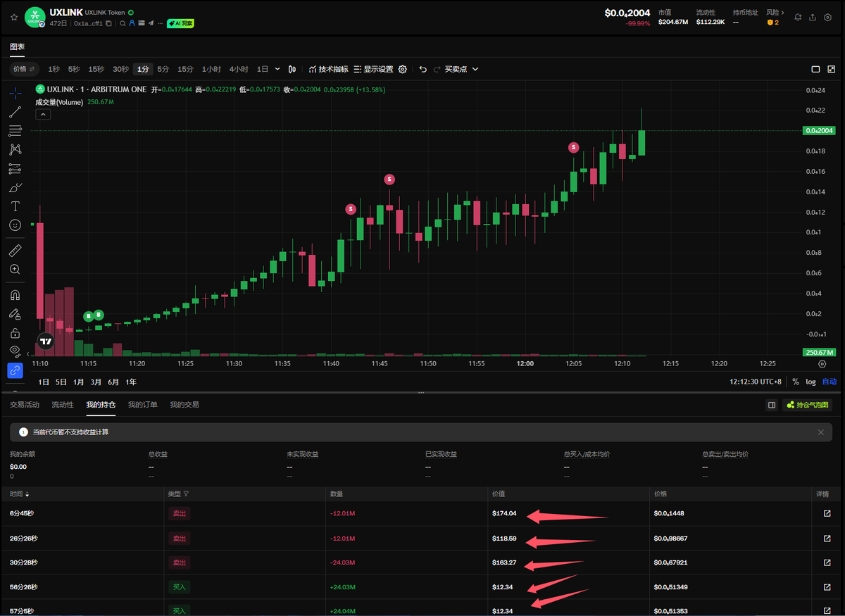Select the brush drawing tool

(x=15, y=187)
